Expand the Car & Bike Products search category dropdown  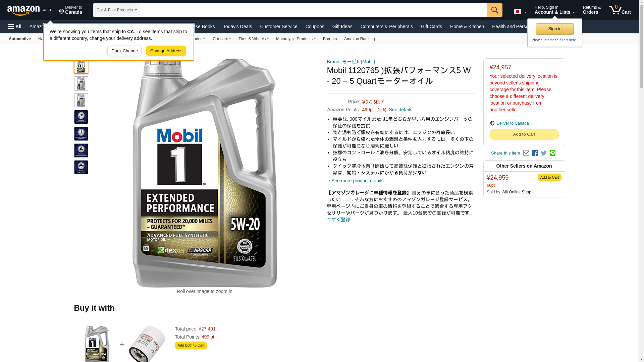tap(116, 10)
